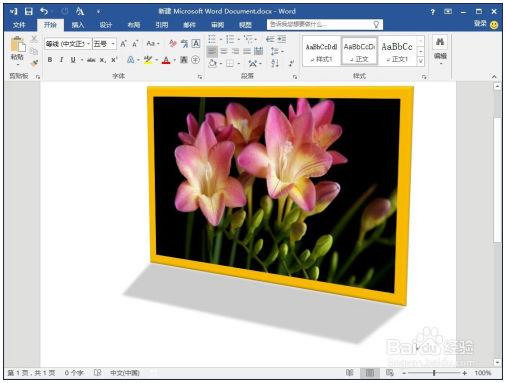506x383 pixels.
Task: Switch to the 插入 (Insert) tab
Action: (78, 25)
